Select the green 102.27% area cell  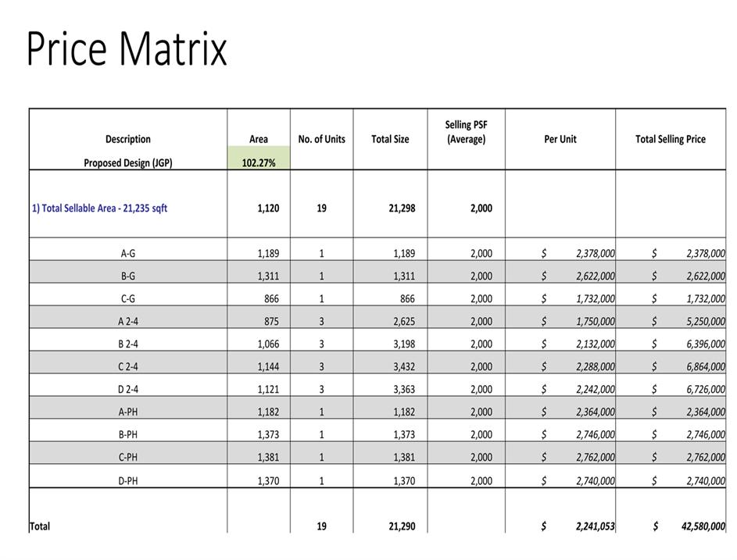coord(258,163)
